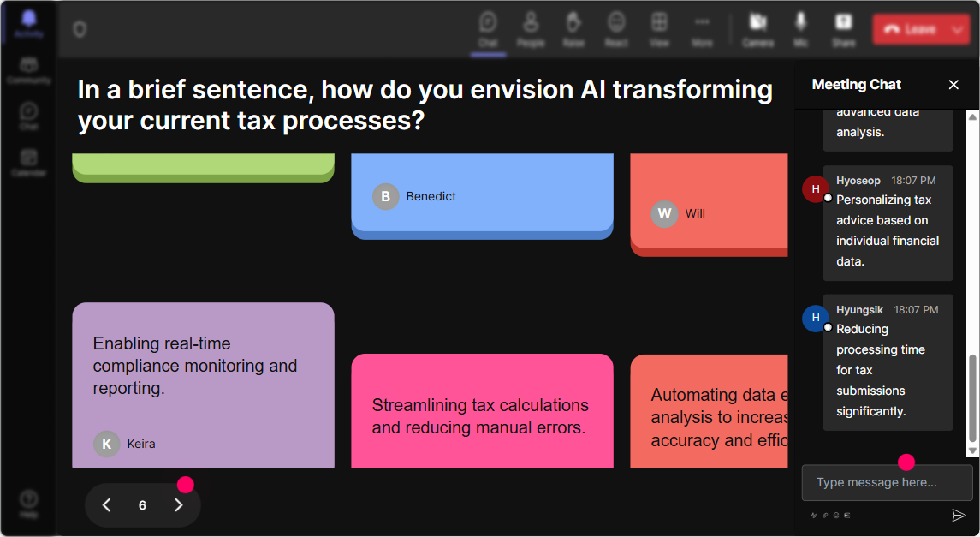Image resolution: width=980 pixels, height=537 pixels.
Task: Click Will's avatar on the red card
Action: click(x=664, y=214)
